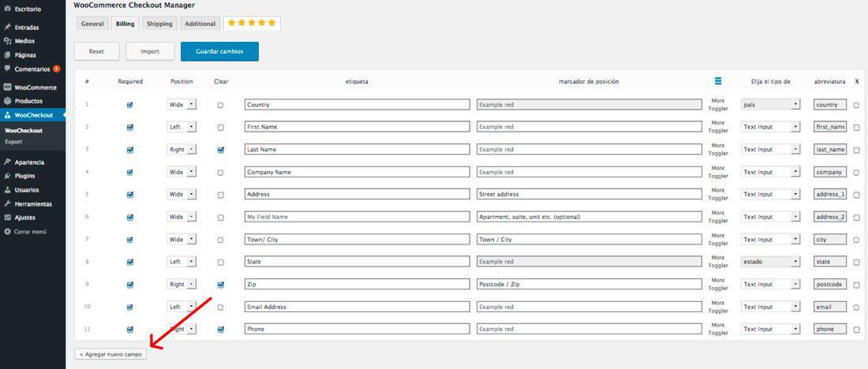This screenshot has height=369, width=868.
Task: Click the Cerrar menú collapse icon
Action: tap(7, 232)
